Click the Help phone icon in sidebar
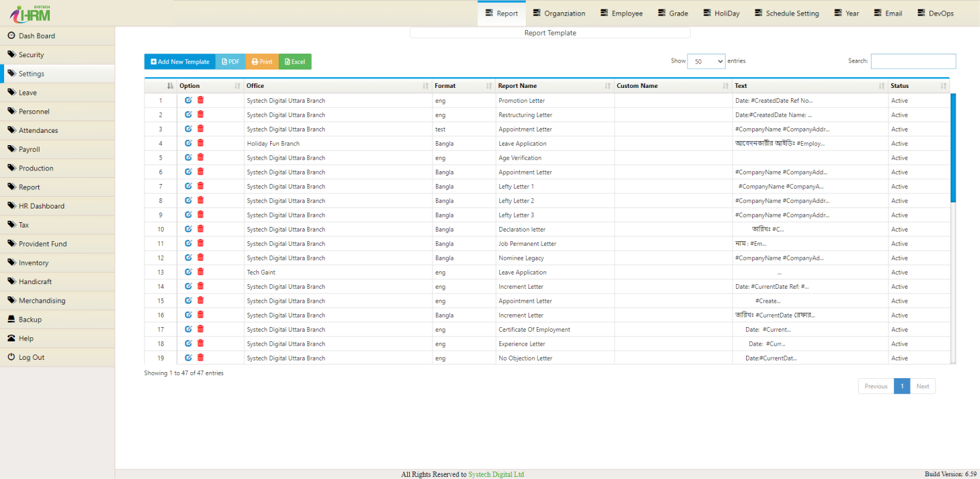The image size is (980, 479). [12, 339]
